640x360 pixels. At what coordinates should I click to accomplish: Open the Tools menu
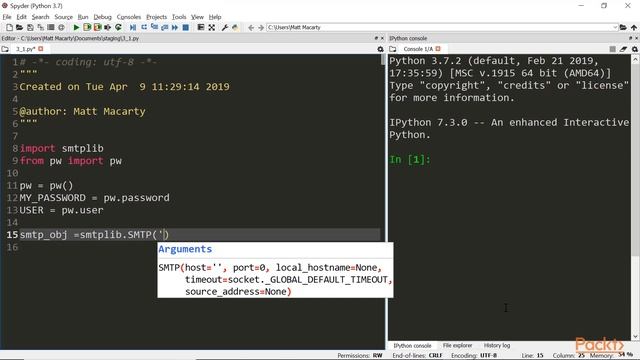coord(179,17)
